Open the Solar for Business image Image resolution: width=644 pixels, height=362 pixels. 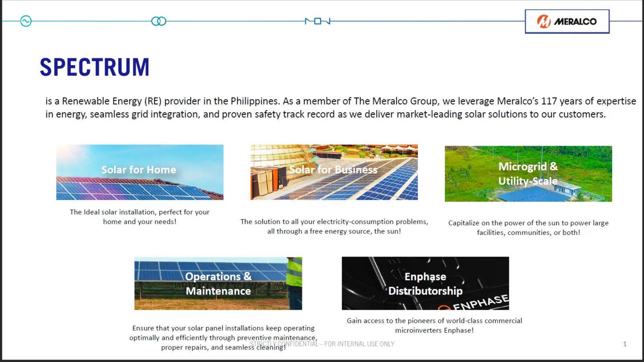coord(334,172)
